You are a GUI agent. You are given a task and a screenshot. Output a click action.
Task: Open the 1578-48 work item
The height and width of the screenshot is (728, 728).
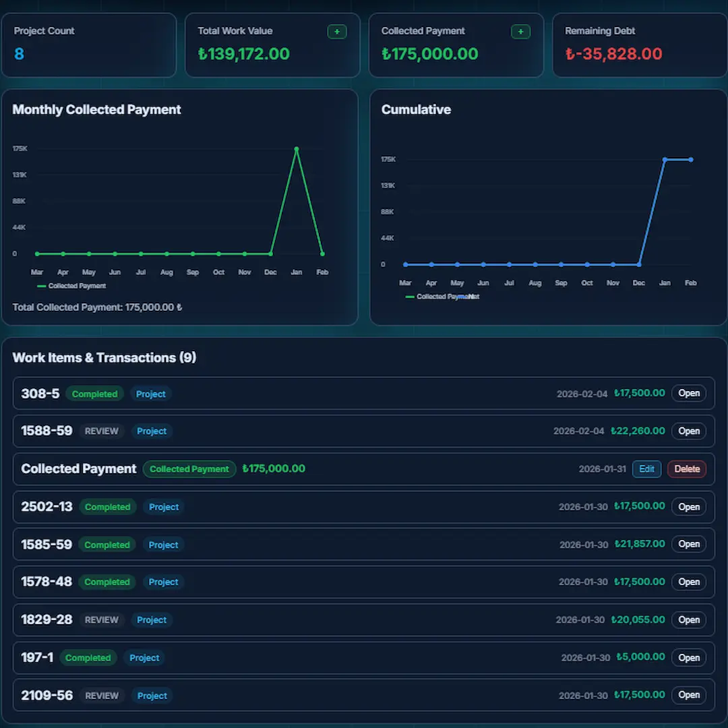[688, 582]
